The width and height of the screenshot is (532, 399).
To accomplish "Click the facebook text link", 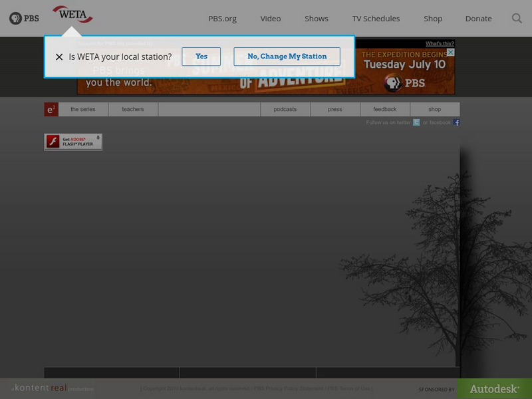I will click(440, 122).
